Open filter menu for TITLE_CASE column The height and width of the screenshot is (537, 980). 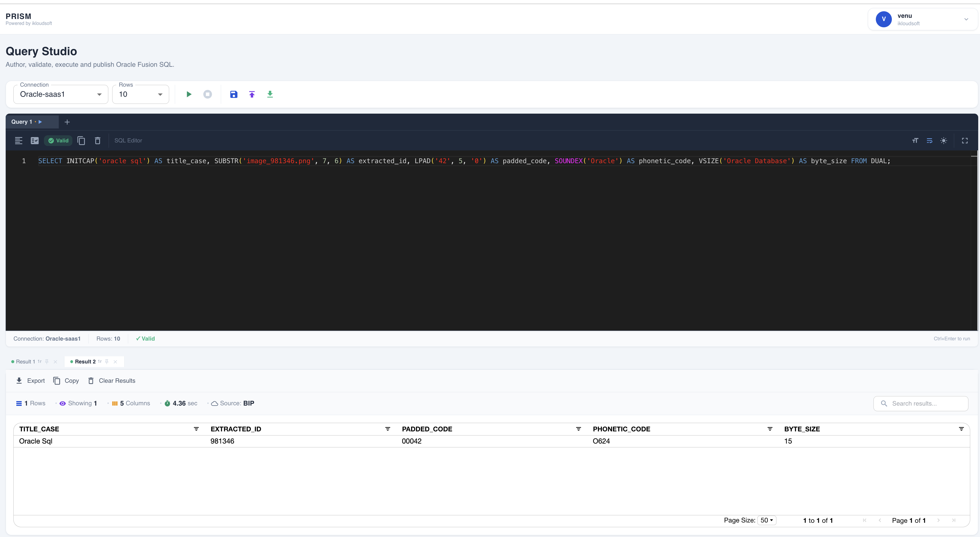[x=196, y=429]
